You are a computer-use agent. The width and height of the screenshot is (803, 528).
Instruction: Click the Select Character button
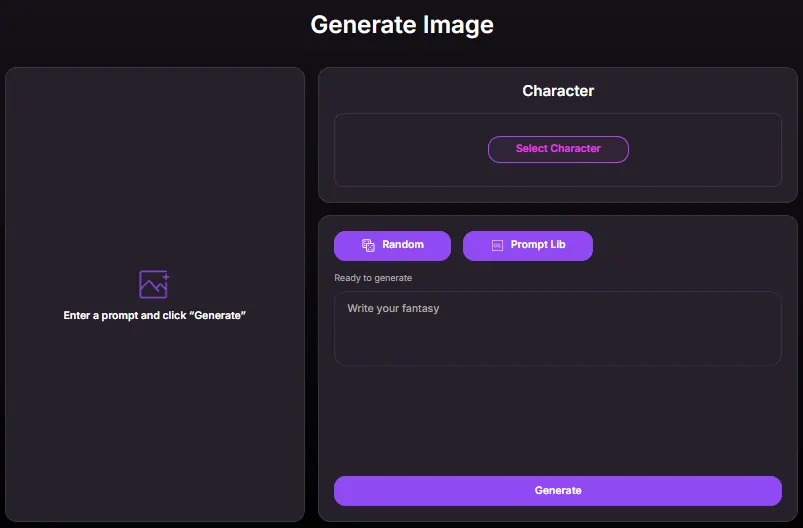point(558,149)
